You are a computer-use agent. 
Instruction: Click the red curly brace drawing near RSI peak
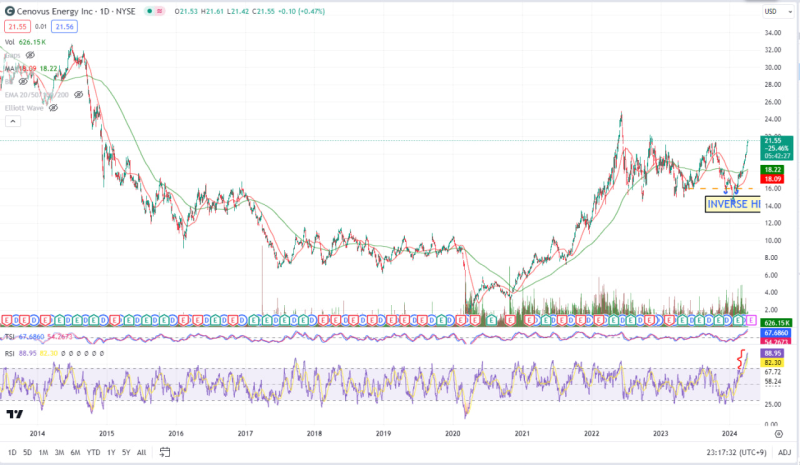tap(741, 359)
